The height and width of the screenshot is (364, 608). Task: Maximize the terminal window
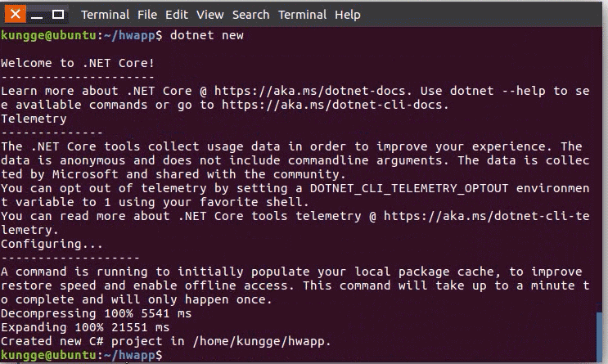point(58,15)
